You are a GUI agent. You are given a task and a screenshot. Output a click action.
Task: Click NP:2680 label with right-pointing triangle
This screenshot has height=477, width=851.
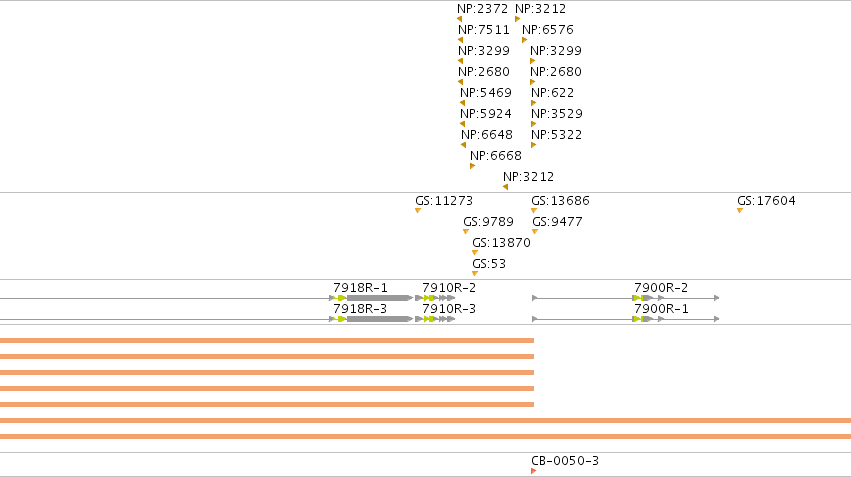[x=556, y=72]
